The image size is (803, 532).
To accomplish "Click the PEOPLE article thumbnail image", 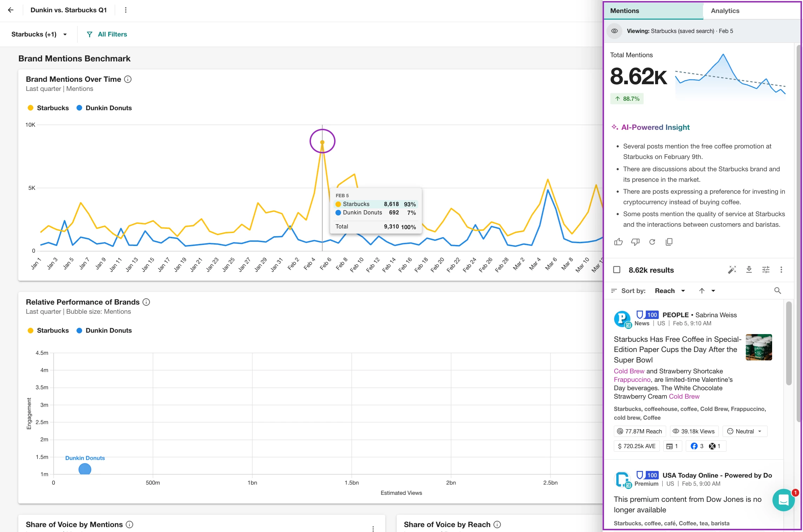I will [x=758, y=347].
